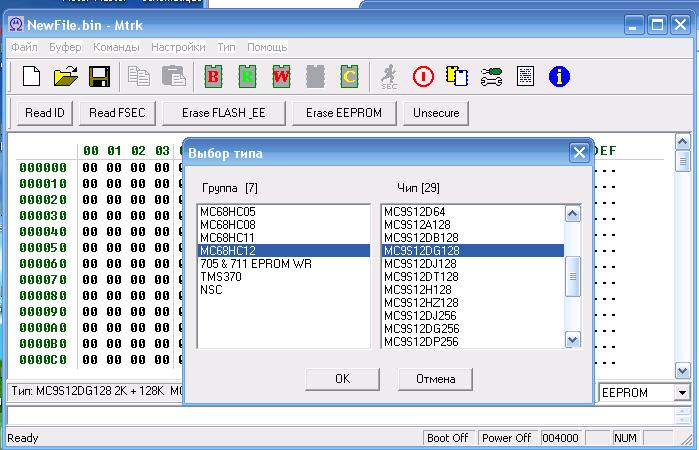The width and height of the screenshot is (699, 450).
Task: Open the Настройки menu
Action: pos(178,47)
